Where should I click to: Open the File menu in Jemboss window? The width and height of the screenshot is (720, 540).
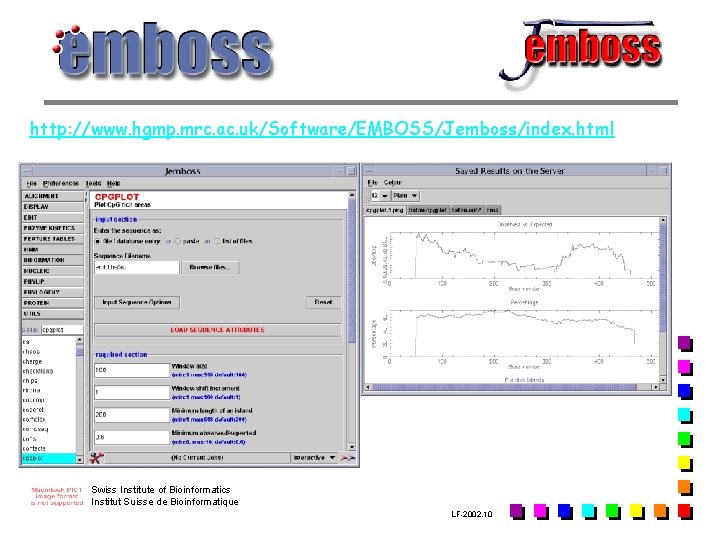point(31,183)
